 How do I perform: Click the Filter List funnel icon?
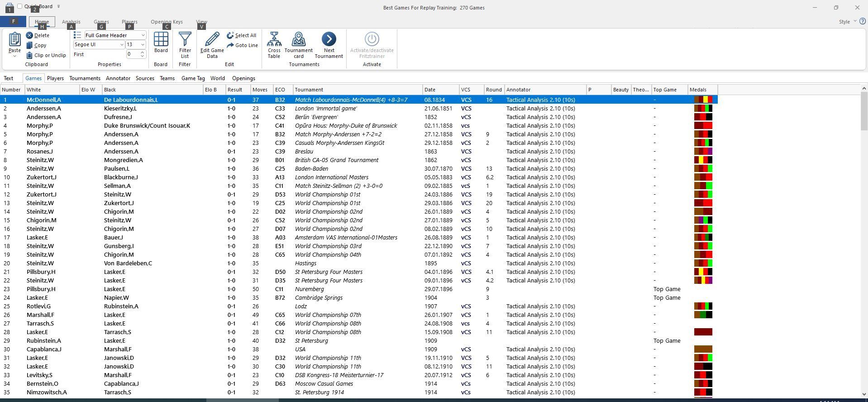click(x=185, y=39)
